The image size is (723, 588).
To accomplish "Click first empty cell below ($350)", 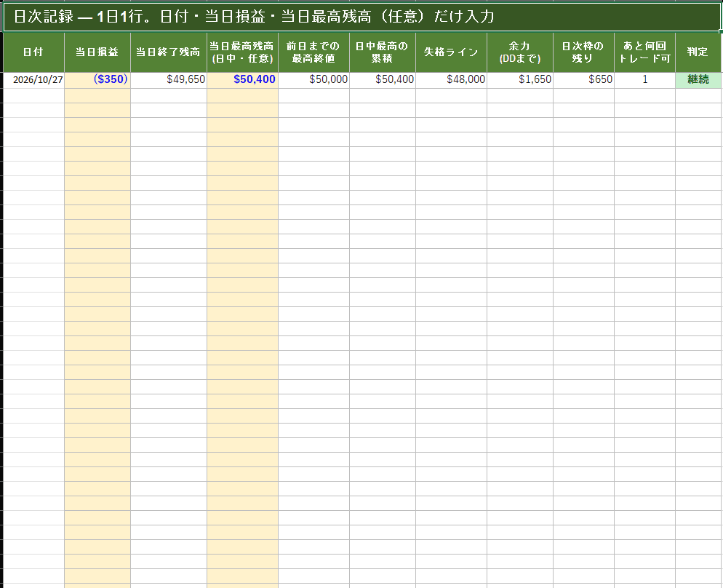I will point(97,95).
